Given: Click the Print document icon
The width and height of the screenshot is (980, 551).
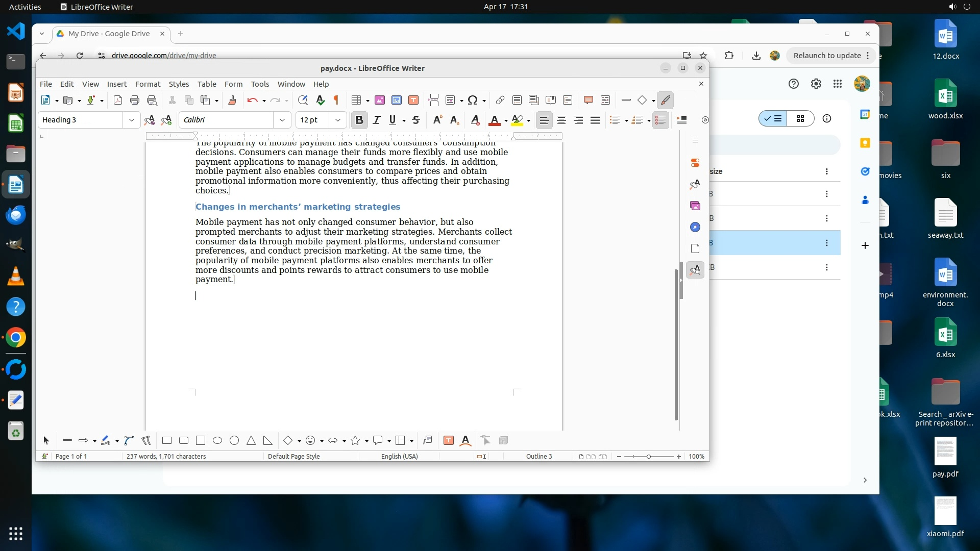Looking at the screenshot, I should tap(135, 100).
